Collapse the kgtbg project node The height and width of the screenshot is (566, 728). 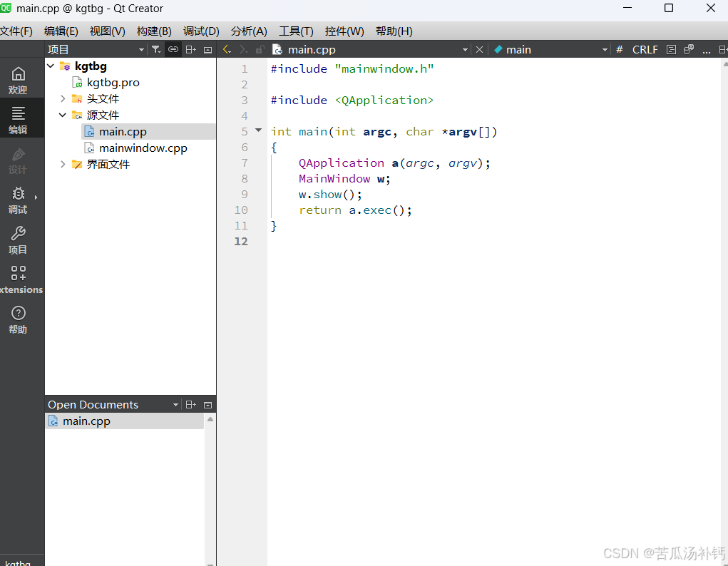(51, 66)
